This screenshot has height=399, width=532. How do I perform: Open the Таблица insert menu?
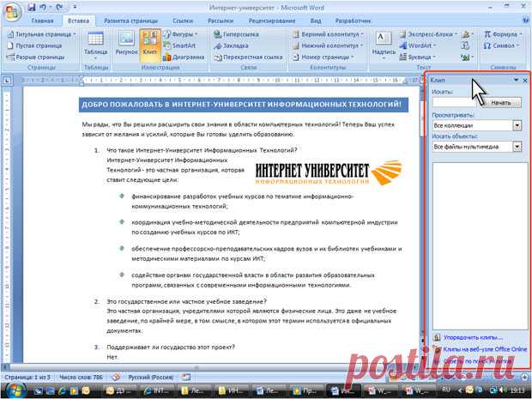[96, 45]
